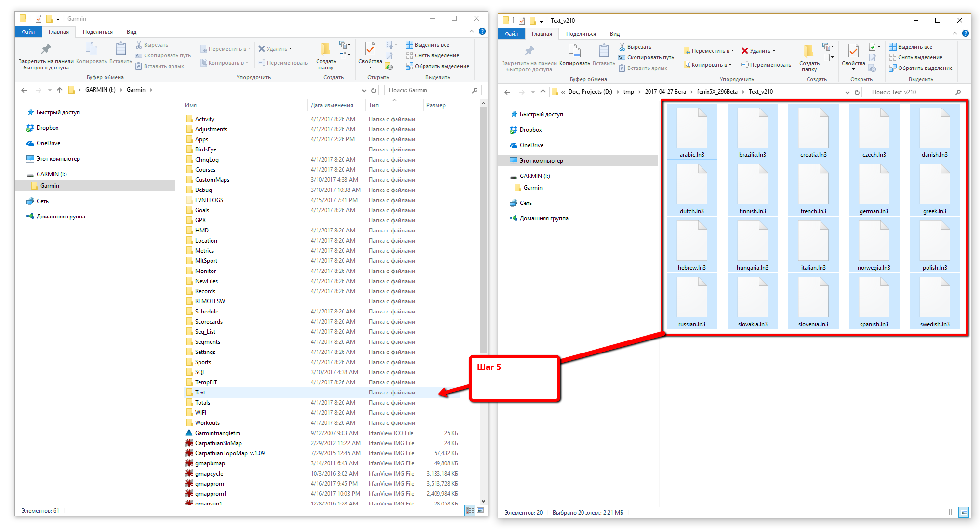This screenshot has width=980, height=530.
Task: Click the Cut scissors icon in Text_v210 ribbon
Action: (x=622, y=47)
